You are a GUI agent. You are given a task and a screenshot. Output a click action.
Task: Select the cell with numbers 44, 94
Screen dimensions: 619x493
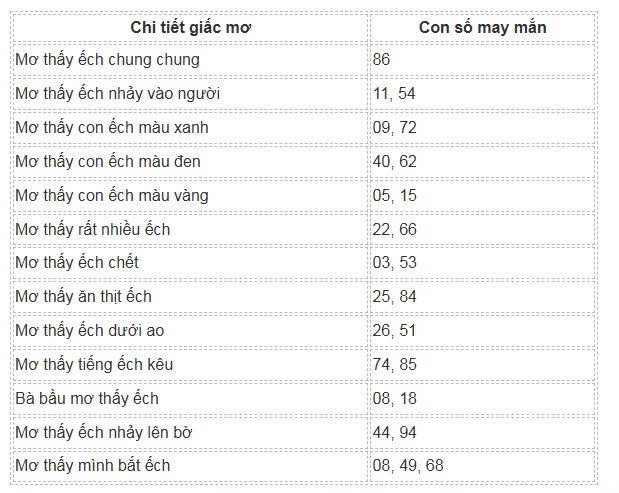point(390,433)
